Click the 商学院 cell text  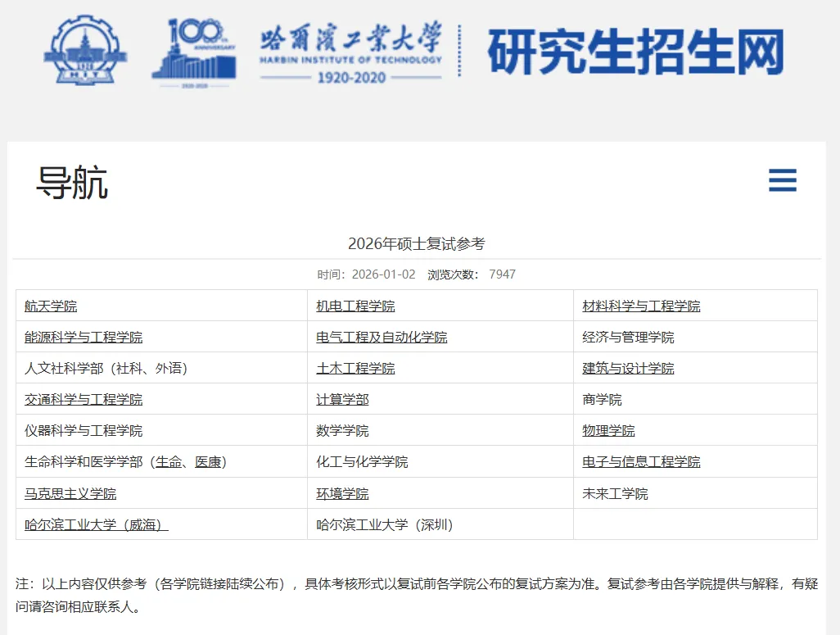pos(602,400)
